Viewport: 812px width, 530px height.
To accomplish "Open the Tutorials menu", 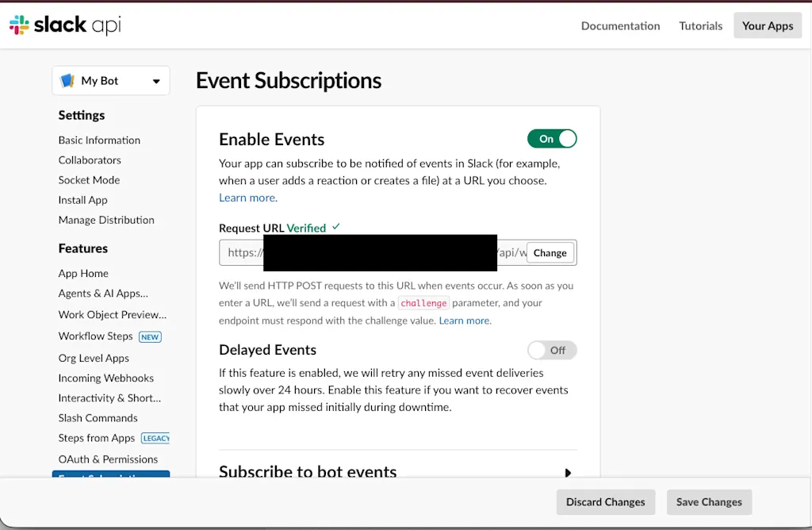I will point(701,26).
